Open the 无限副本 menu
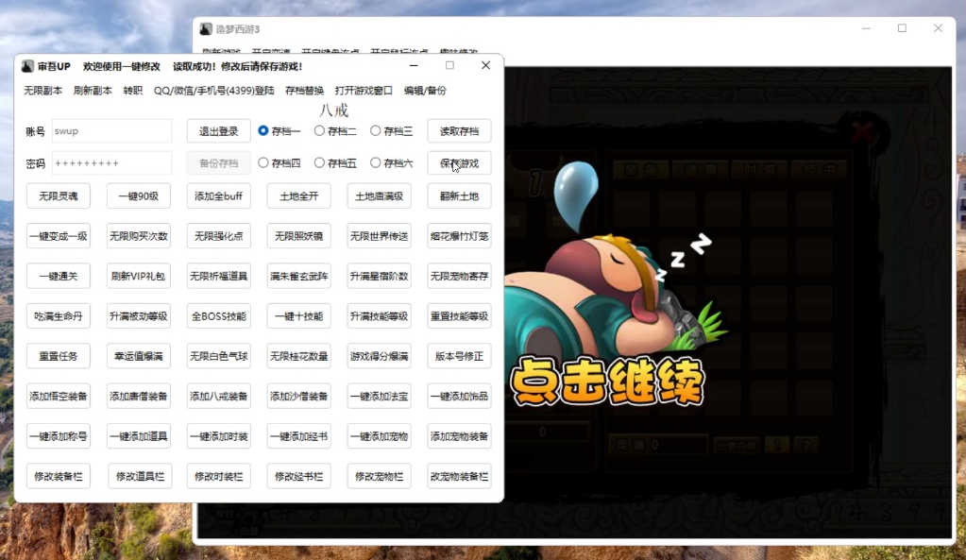Screen dimensions: 966x560 pyautogui.click(x=43, y=91)
